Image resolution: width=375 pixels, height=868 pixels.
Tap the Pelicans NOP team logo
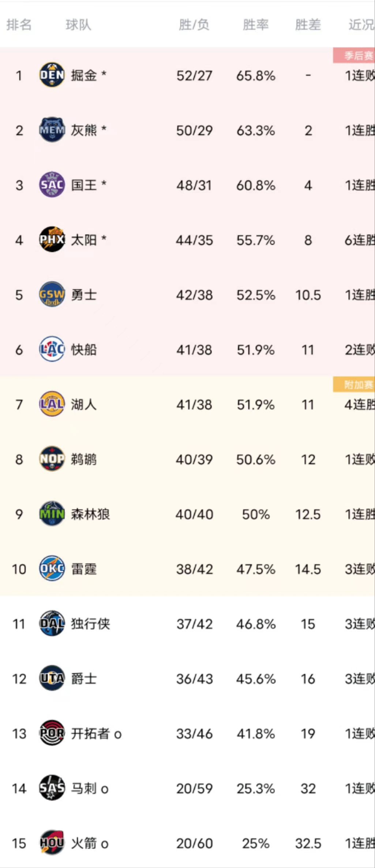(x=52, y=459)
